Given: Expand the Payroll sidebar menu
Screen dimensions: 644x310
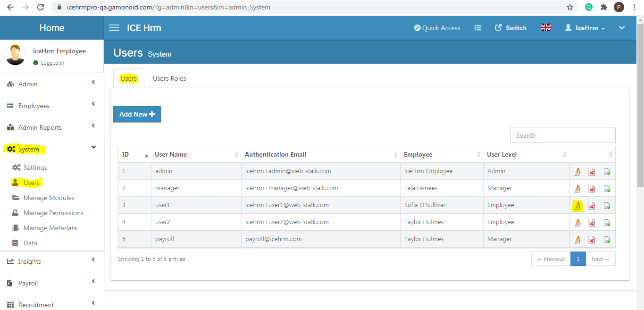Looking at the screenshot, I should tap(52, 283).
